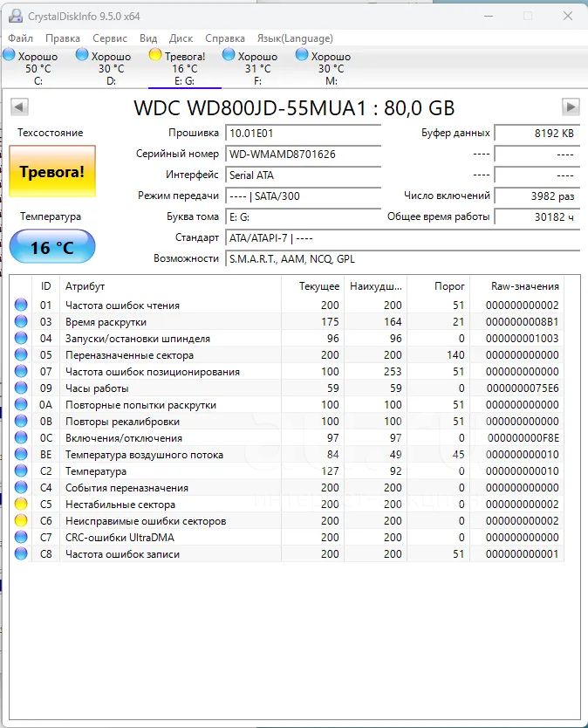588x728 pixels.
Task: Go to next disk with right arrow
Action: 571,106
